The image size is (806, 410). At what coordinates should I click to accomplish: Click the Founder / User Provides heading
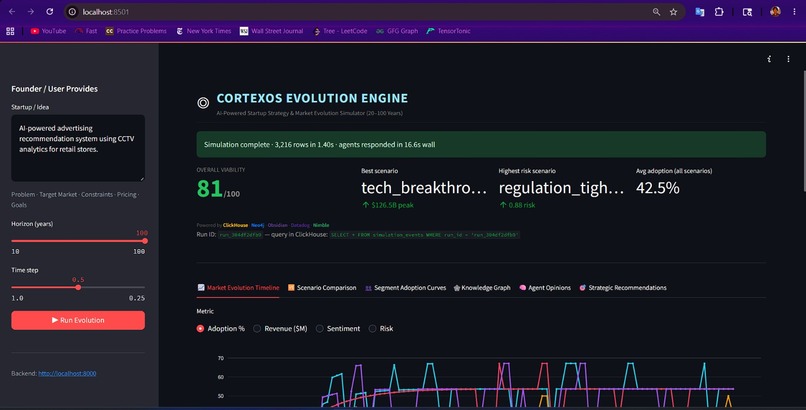54,89
